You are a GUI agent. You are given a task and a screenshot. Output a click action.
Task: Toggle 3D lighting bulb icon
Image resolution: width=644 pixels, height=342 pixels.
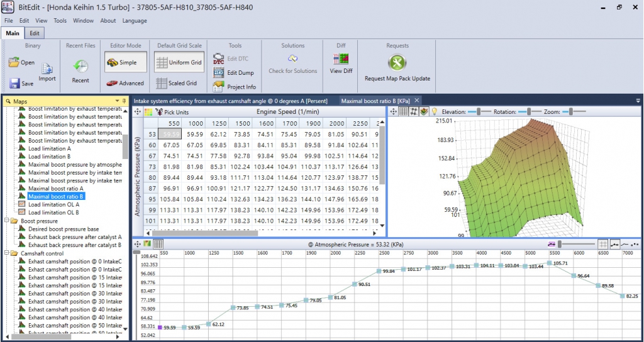tap(434, 111)
